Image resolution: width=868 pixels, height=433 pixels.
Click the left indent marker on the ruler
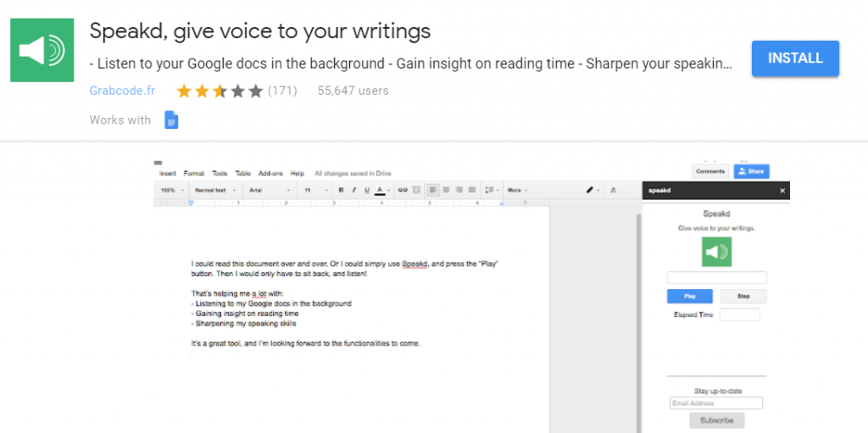[191, 203]
